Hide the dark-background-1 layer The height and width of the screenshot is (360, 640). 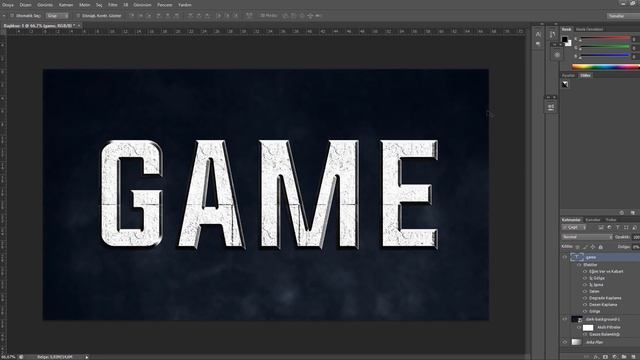click(565, 319)
